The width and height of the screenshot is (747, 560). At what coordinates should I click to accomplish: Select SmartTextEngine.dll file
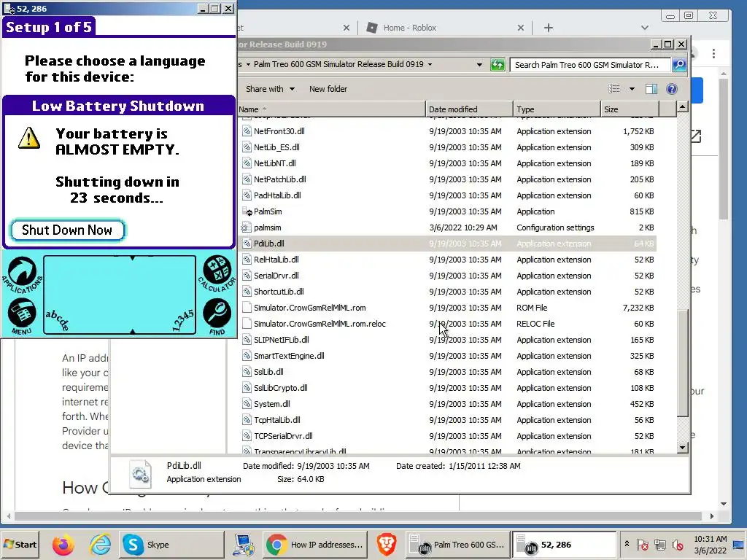[x=289, y=356]
